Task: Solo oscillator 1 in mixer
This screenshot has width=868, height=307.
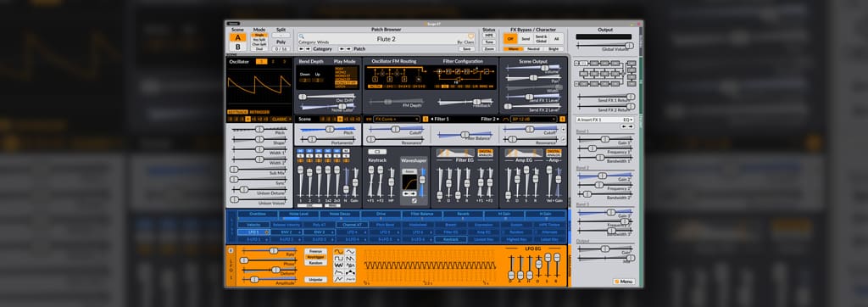Action: (x=301, y=156)
